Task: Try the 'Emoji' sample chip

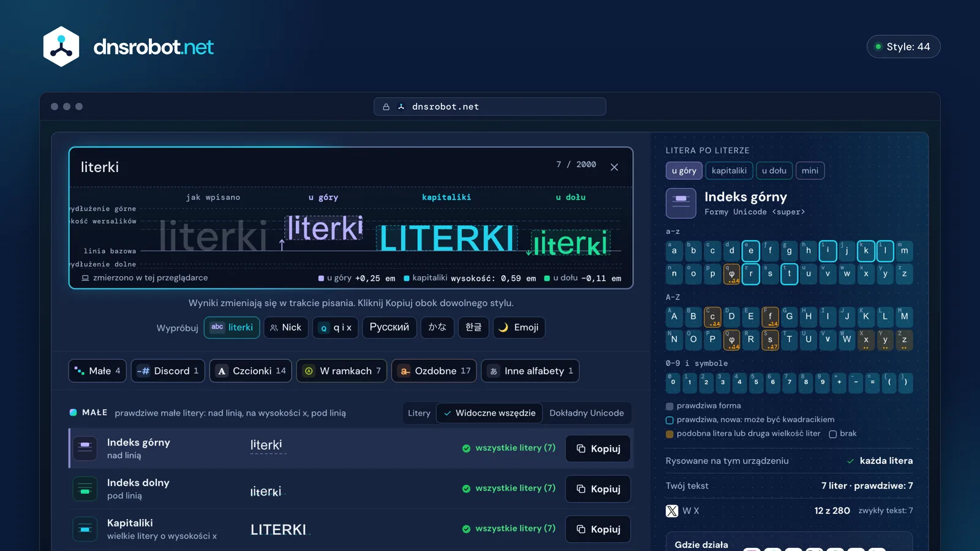Action: [x=519, y=328]
